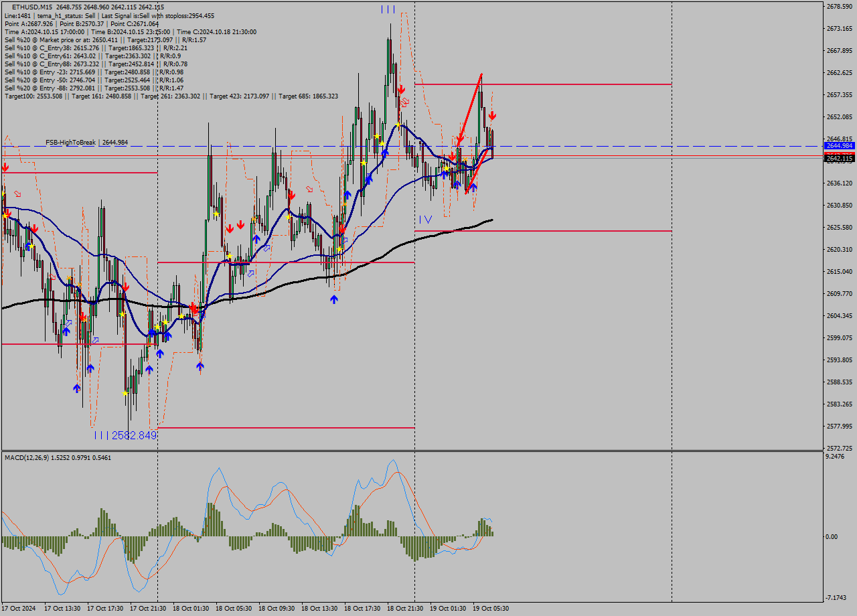The width and height of the screenshot is (857, 616).
Task: Click the 'FSB-HighToBreak | 2644.984' level label
Action: click(86, 143)
